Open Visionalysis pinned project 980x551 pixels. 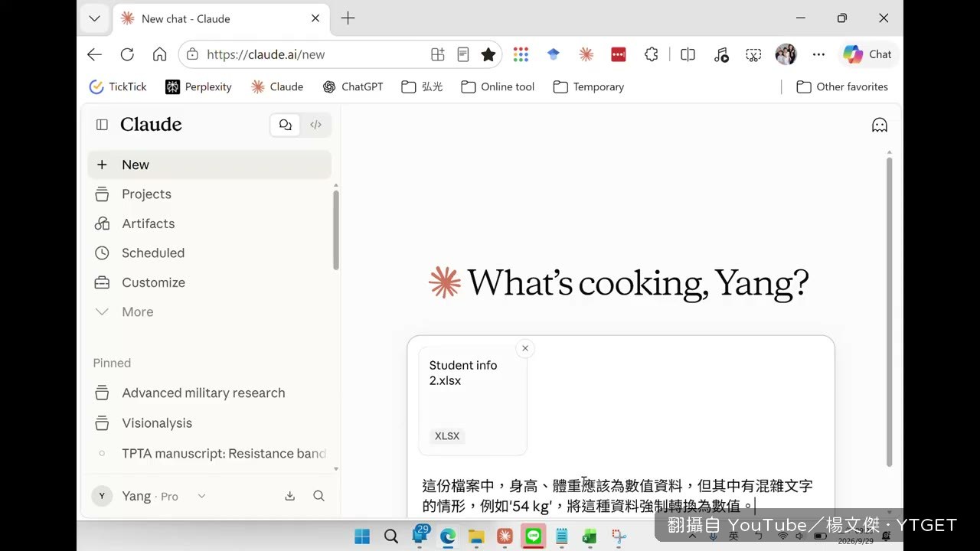209,423
